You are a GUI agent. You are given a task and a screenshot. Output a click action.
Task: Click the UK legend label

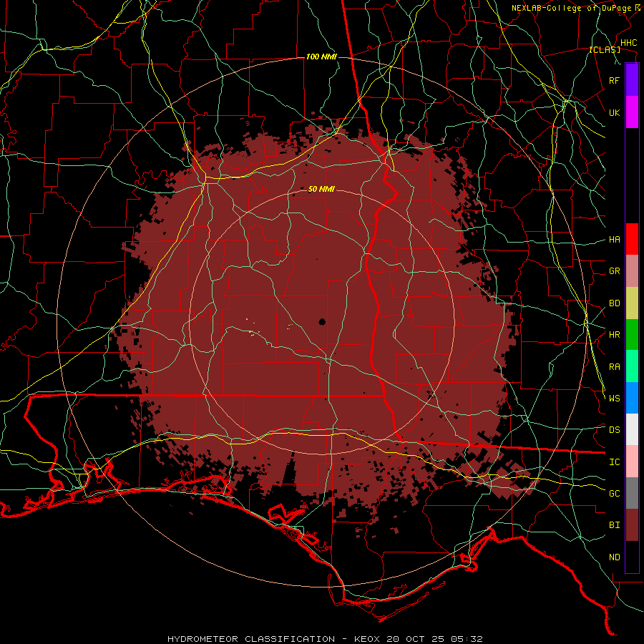614,112
